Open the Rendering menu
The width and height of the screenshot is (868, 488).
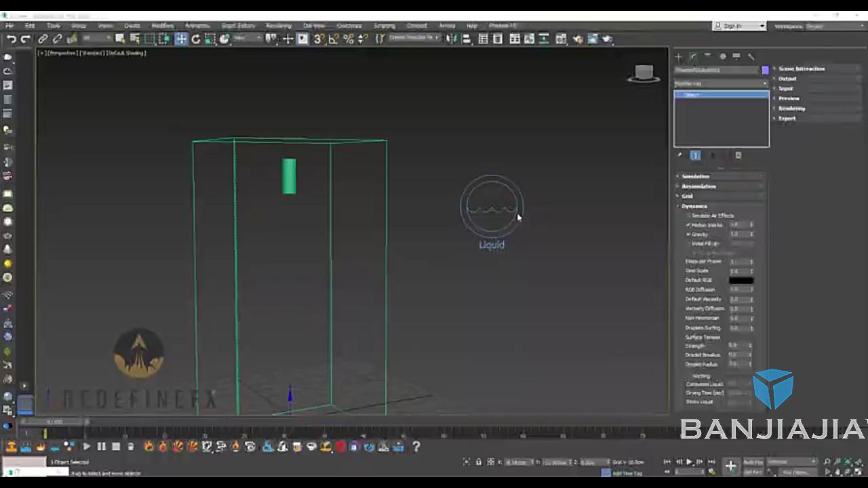click(x=278, y=25)
